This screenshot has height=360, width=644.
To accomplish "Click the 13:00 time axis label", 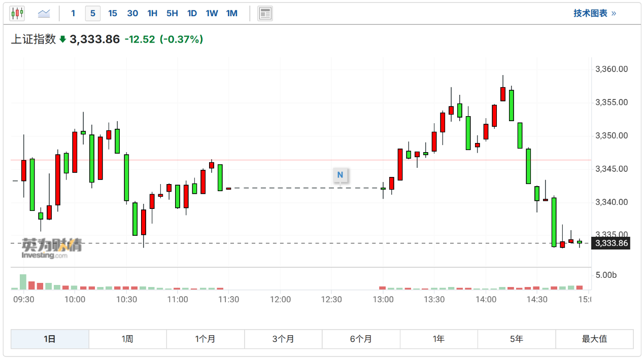I will point(383,300).
